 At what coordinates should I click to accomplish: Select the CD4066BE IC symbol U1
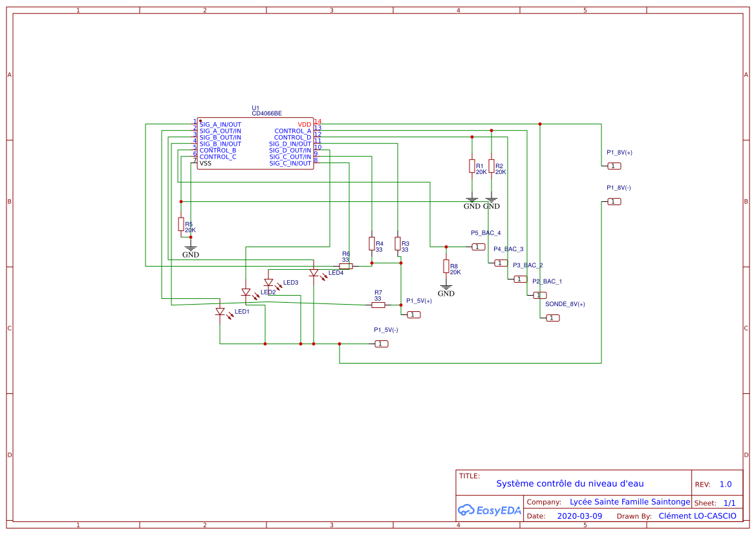[255, 144]
